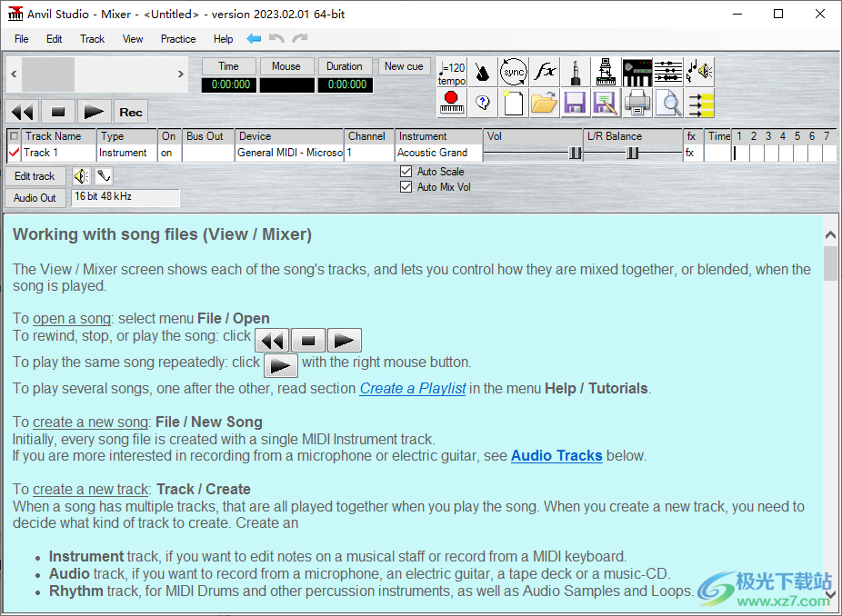Click the metronome icon
Image resolution: width=842 pixels, height=616 pixels.
click(483, 73)
